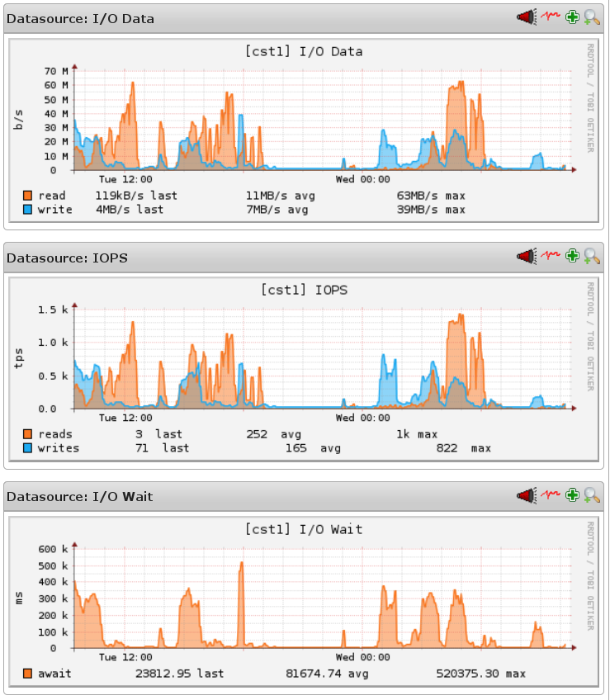Zoom the IOPS graph with the magnifier
Screen dimensions: 610x700
click(592, 257)
